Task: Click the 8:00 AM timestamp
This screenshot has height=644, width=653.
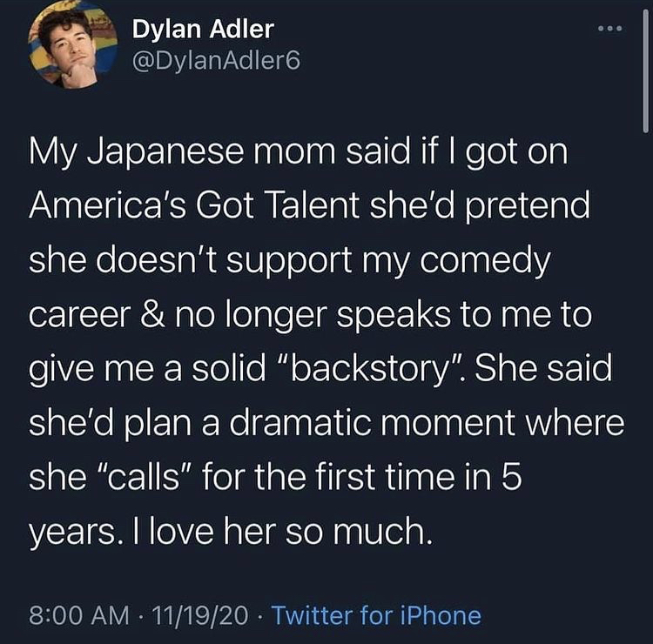Action: [x=79, y=615]
